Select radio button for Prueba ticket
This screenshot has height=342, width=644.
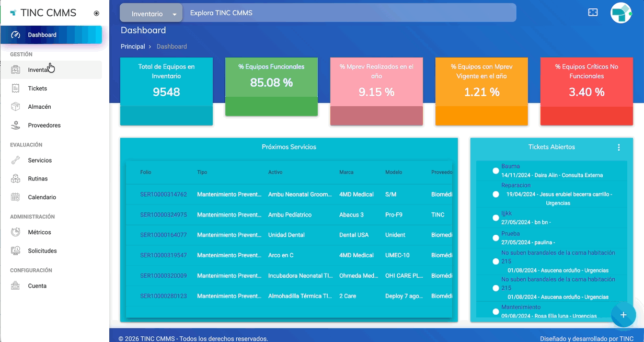pos(496,238)
